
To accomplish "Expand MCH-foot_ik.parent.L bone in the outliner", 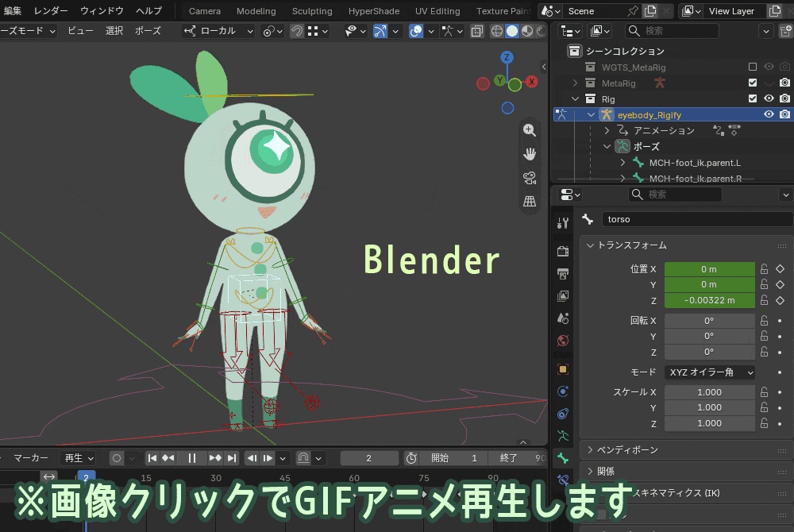I will coord(622,163).
